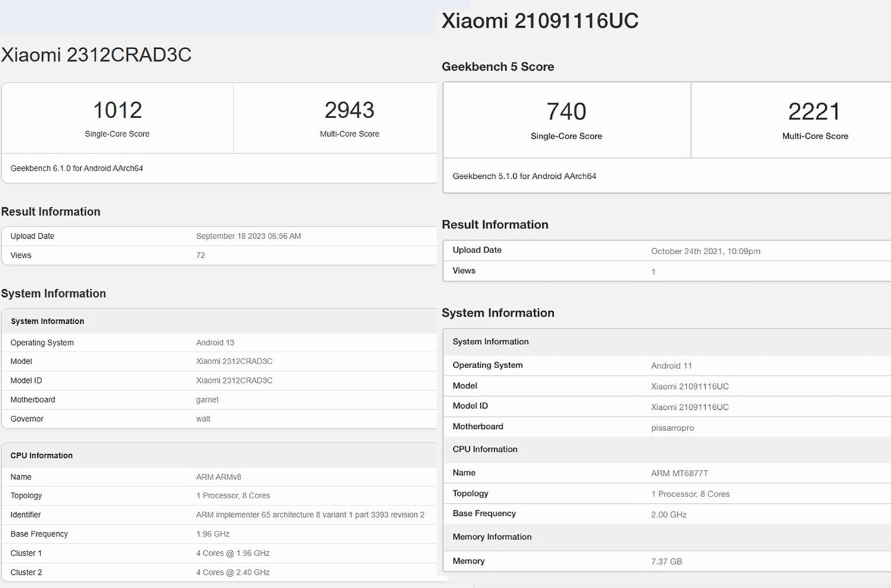This screenshot has height=588, width=891.
Task: Select '4 Cores @ 2.40 GHz' cluster value
Action: [x=233, y=573]
